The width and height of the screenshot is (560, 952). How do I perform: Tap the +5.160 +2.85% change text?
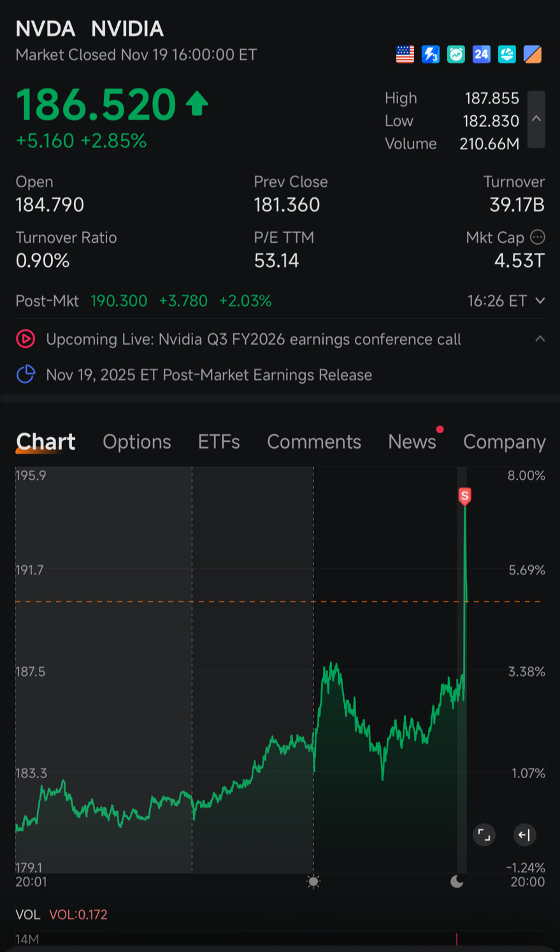(x=82, y=141)
